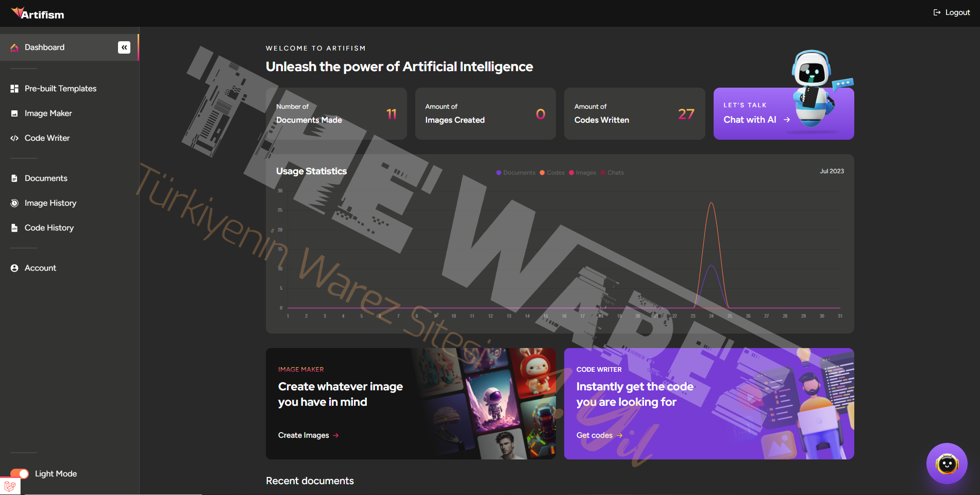Viewport: 980px width, 495px height.
Task: Open the Documents Made stat card
Action: point(336,113)
